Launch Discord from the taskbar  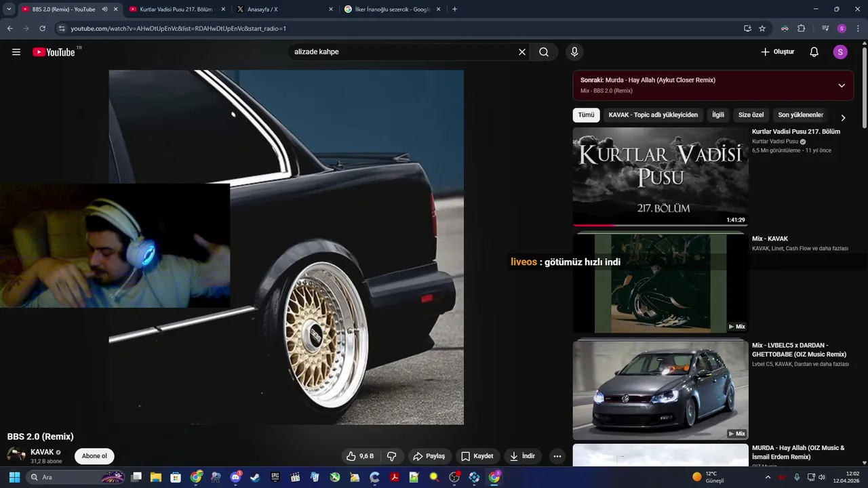(x=235, y=477)
